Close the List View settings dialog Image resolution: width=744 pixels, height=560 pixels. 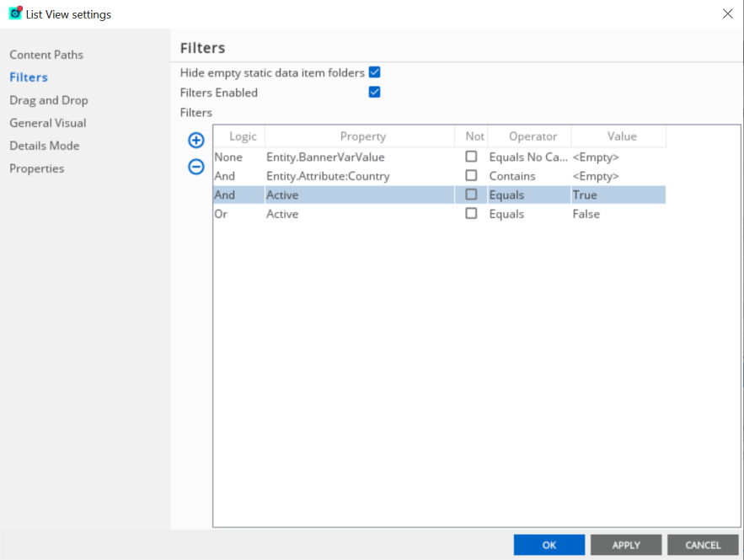(x=727, y=13)
